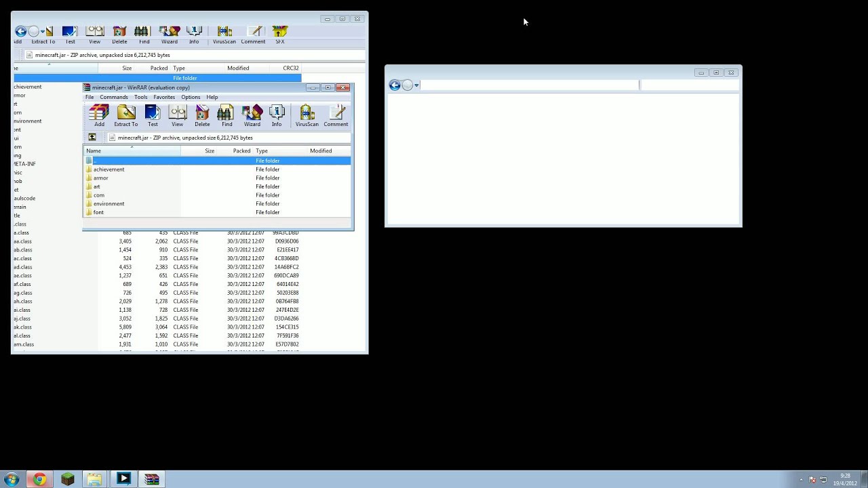
Task: Click size value 5,809 in rear WinRAR
Action: (x=125, y=327)
